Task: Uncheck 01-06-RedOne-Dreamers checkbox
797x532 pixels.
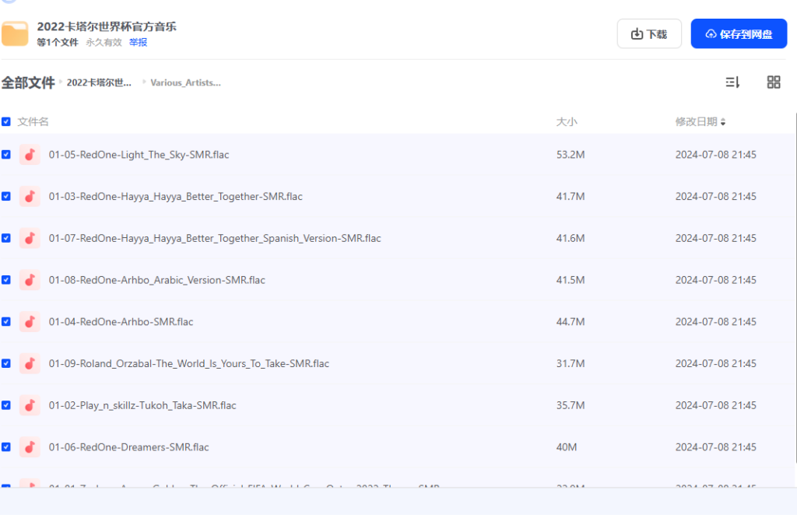Action: (6, 447)
